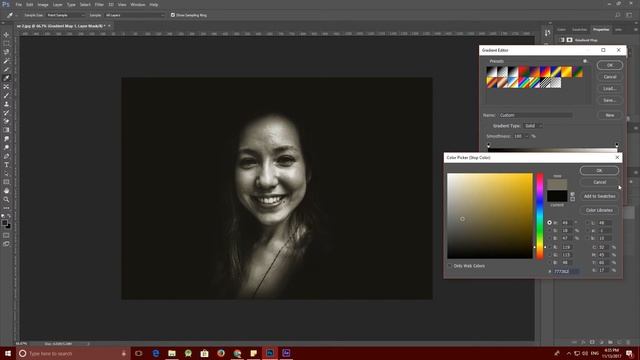Viewport: 640px width, 360px height.
Task: Toggle Quick Mask mode icon
Action: click(x=6, y=235)
